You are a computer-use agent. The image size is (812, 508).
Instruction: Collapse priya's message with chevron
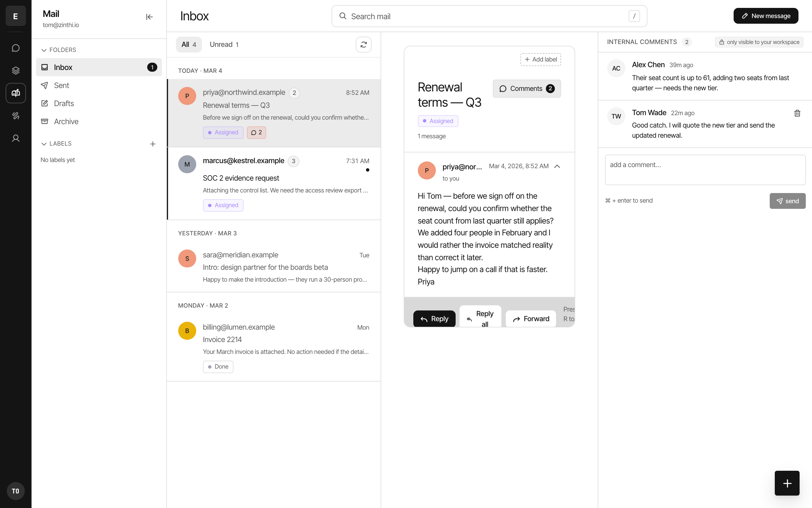pos(557,166)
